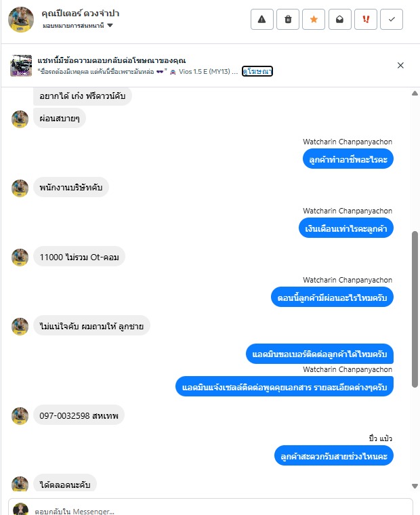Click avatar beside 11000 ไม่รวม Ot-คอม message

click(x=20, y=257)
